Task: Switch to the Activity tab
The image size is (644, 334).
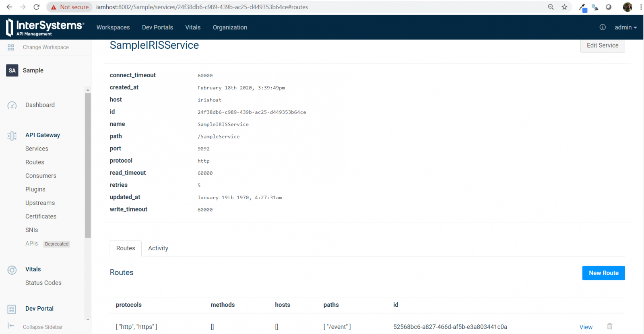Action: point(158,248)
